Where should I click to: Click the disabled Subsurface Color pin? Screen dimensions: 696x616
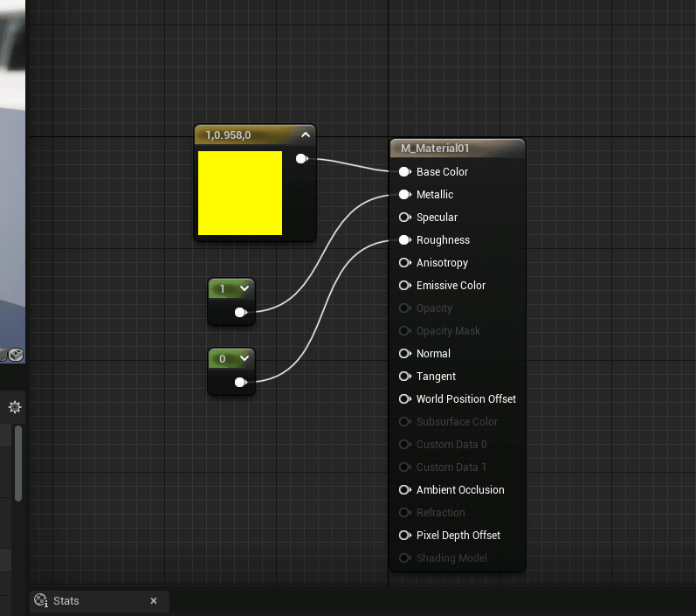pos(405,421)
